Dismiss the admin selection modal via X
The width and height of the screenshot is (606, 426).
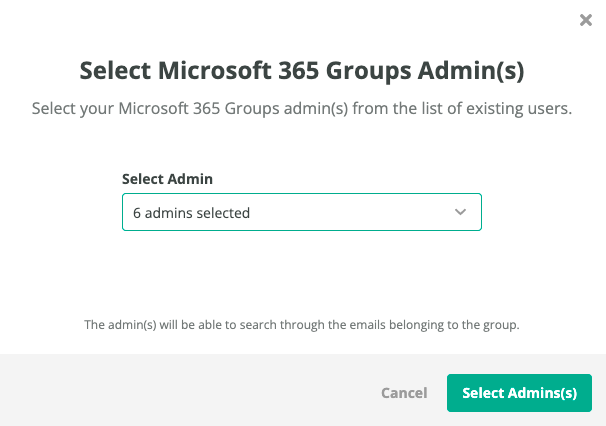point(586,20)
